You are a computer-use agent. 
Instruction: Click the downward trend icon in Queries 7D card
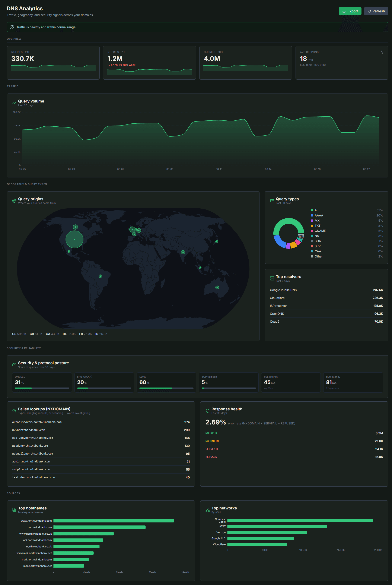point(109,65)
